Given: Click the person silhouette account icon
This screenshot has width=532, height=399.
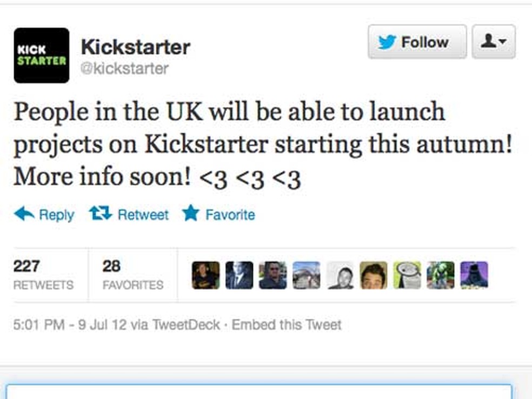Looking at the screenshot, I should click(489, 41).
